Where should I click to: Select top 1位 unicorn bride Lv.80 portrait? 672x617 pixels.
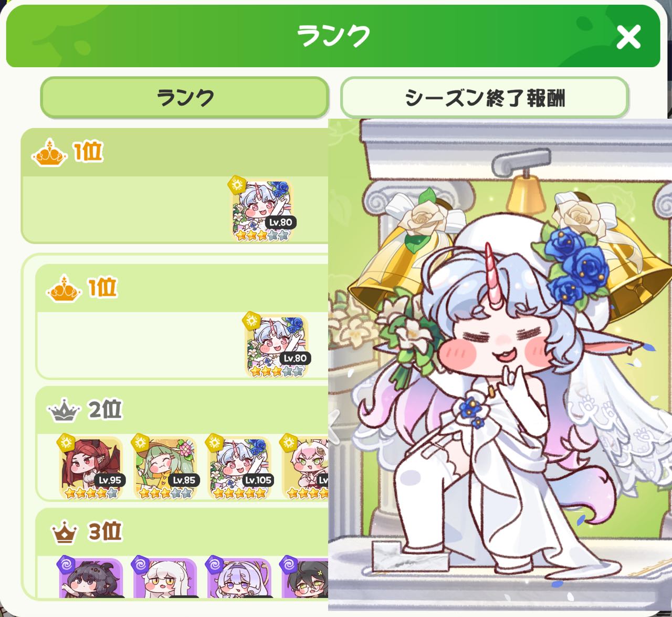click(262, 210)
